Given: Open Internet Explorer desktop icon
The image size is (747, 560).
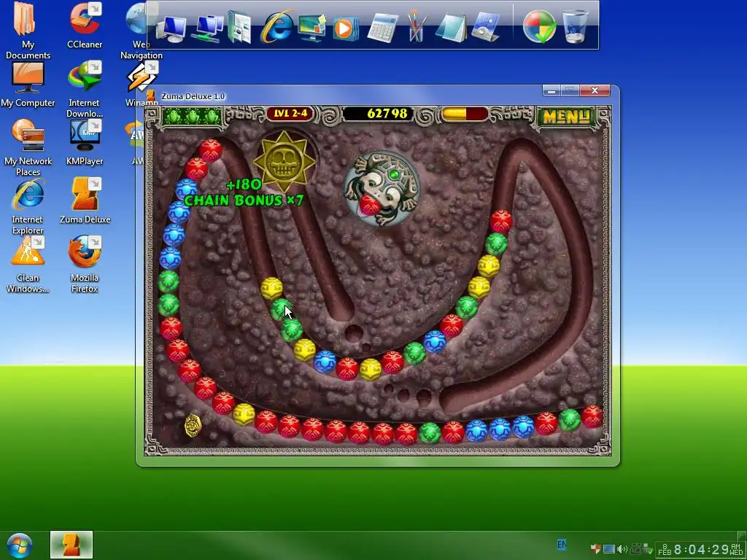Looking at the screenshot, I should coord(28,206).
